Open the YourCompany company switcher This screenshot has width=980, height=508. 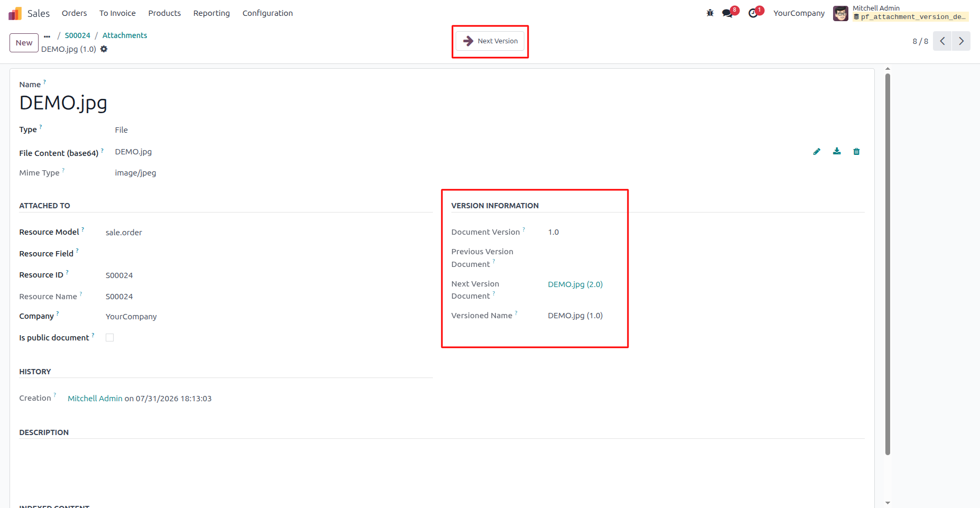[x=799, y=13]
